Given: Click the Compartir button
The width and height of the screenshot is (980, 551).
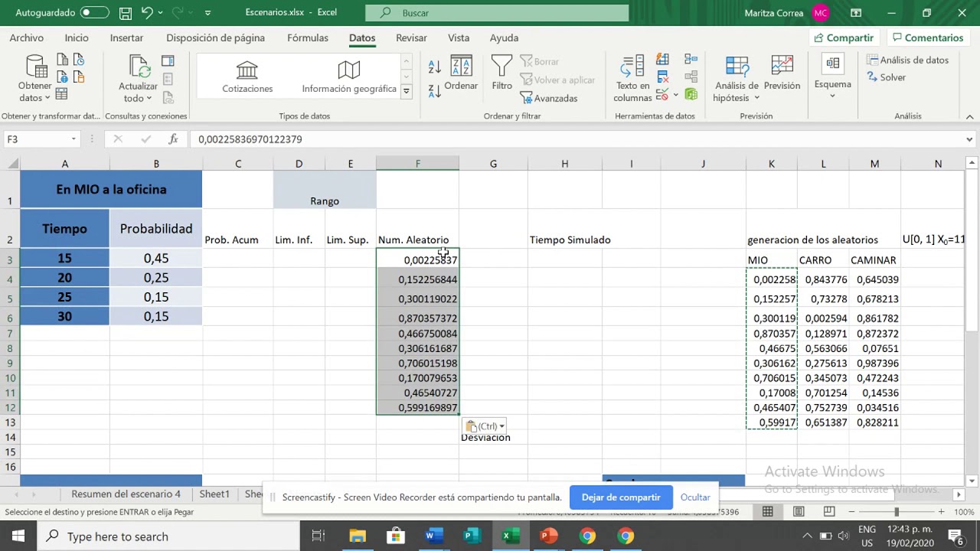Looking at the screenshot, I should click(x=843, y=37).
